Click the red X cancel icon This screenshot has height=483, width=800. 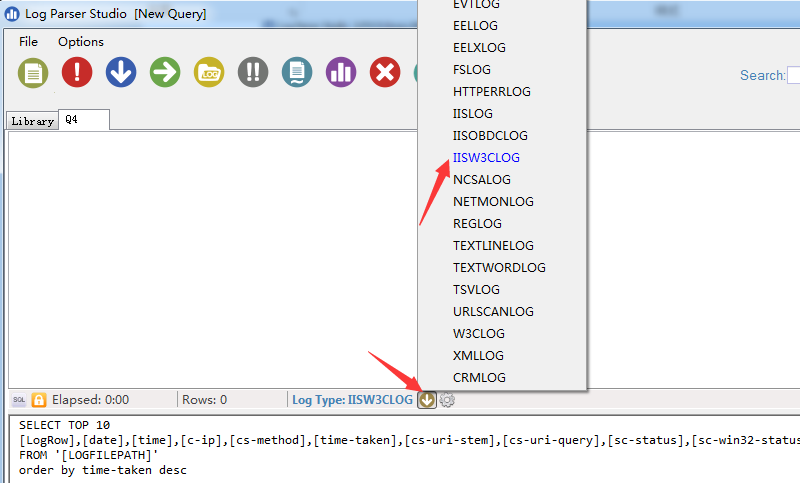tap(385, 72)
